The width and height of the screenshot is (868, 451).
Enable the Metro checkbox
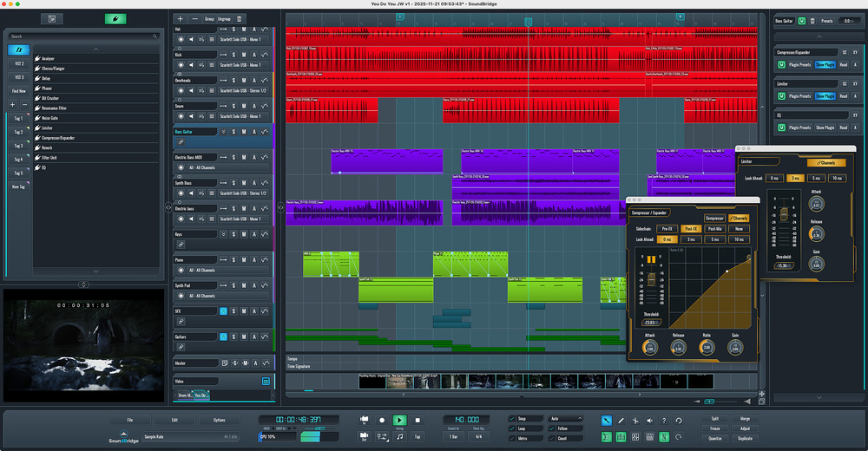click(512, 438)
